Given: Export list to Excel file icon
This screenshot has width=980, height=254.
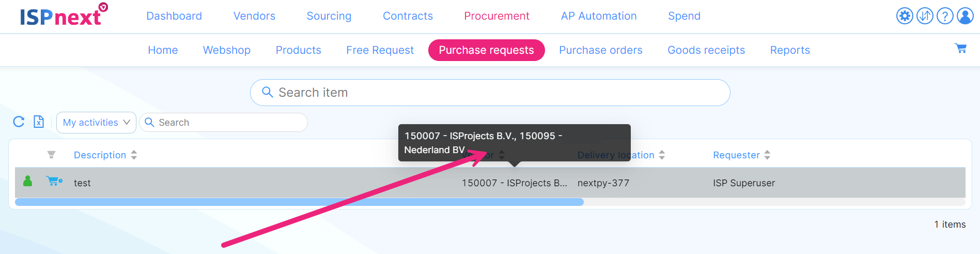Looking at the screenshot, I should pyautogui.click(x=39, y=122).
